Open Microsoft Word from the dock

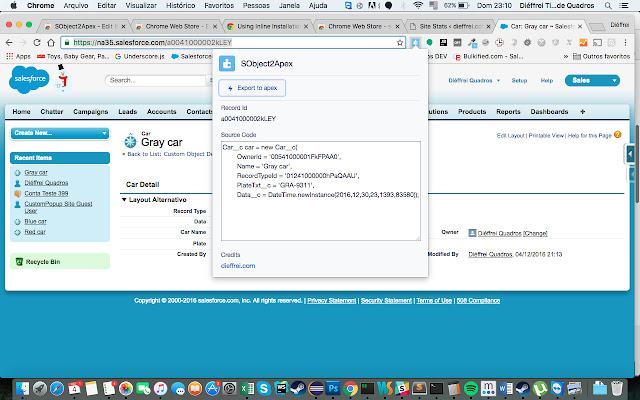506,388
